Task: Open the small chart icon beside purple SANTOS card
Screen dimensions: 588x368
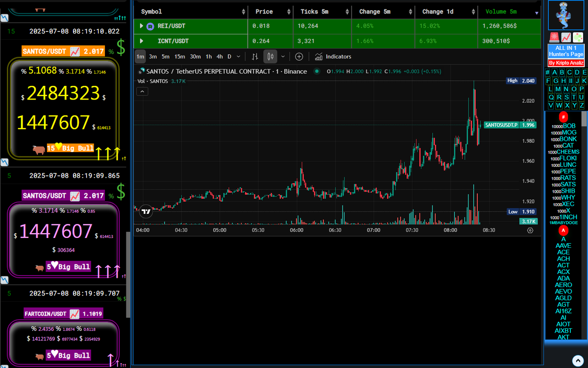Action: pyautogui.click(x=4, y=280)
